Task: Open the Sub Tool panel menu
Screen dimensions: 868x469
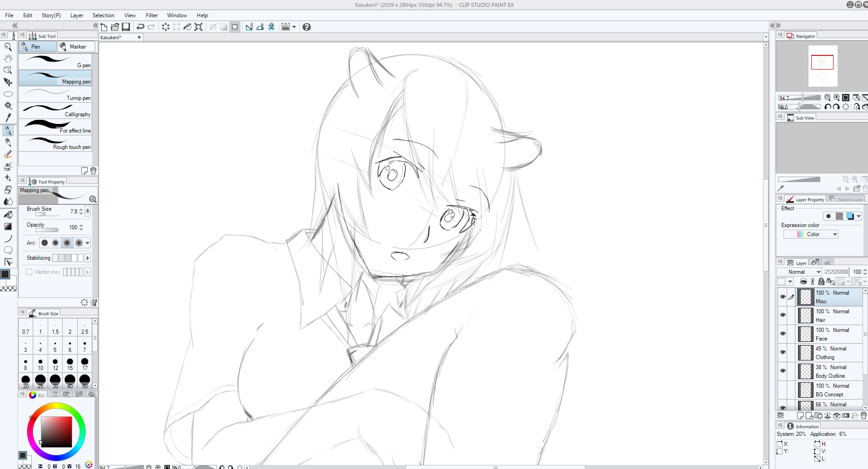Action: [x=22, y=35]
